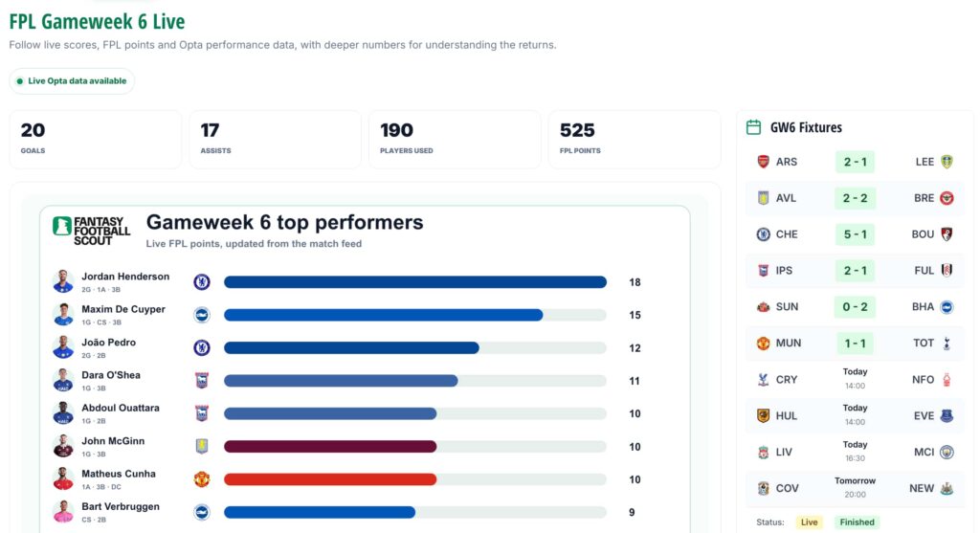The height and width of the screenshot is (533, 980).
Task: Click the Arsenal crest in the fixtures list
Action: click(763, 162)
